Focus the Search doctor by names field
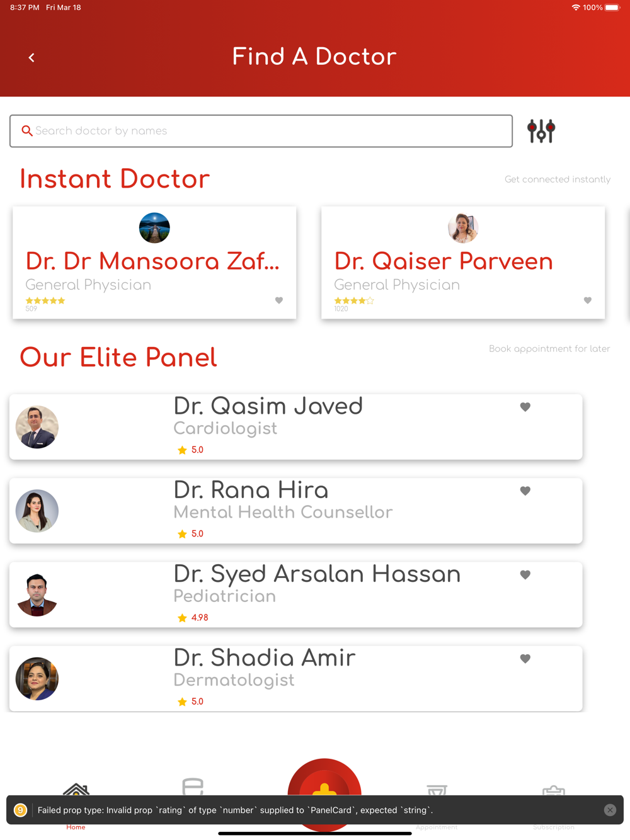The width and height of the screenshot is (630, 840). [x=261, y=131]
